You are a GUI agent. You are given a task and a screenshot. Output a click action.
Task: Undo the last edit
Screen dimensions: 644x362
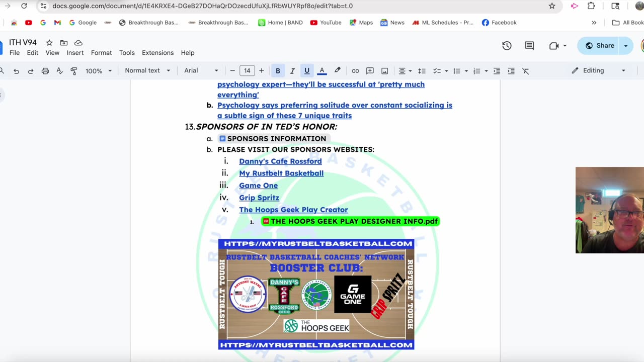(16, 71)
